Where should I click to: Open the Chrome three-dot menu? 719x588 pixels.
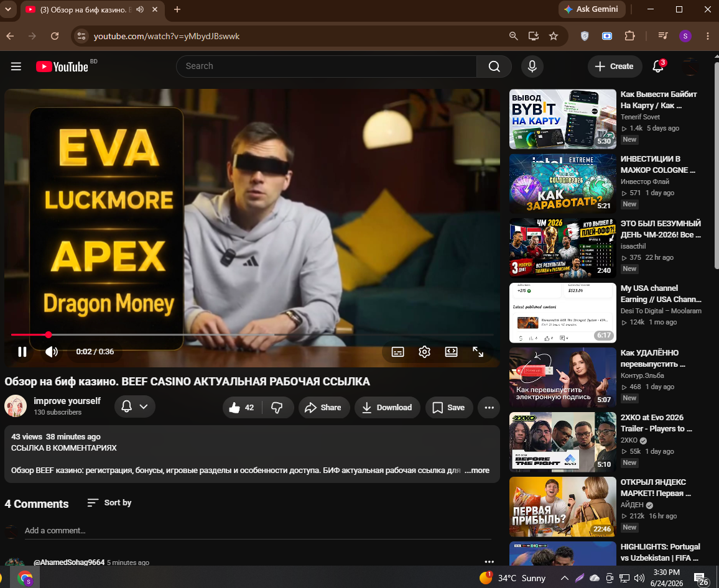pos(708,36)
